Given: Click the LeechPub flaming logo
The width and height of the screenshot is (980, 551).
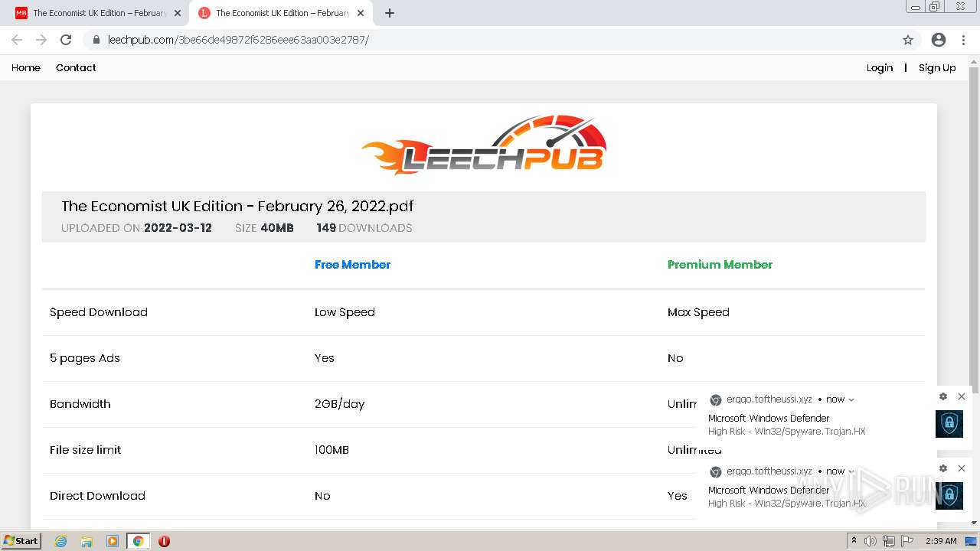Looking at the screenshot, I should tap(484, 145).
